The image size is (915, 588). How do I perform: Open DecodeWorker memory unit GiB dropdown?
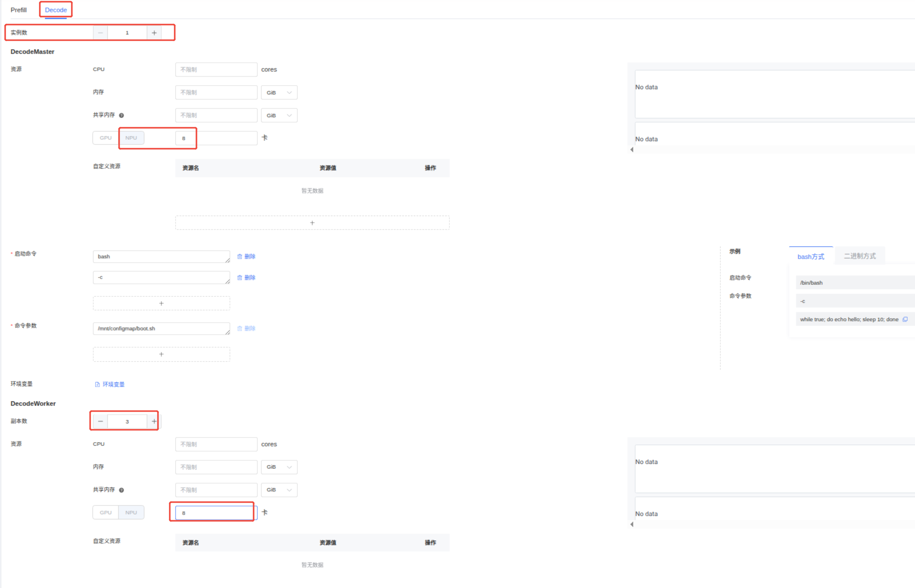(x=279, y=467)
